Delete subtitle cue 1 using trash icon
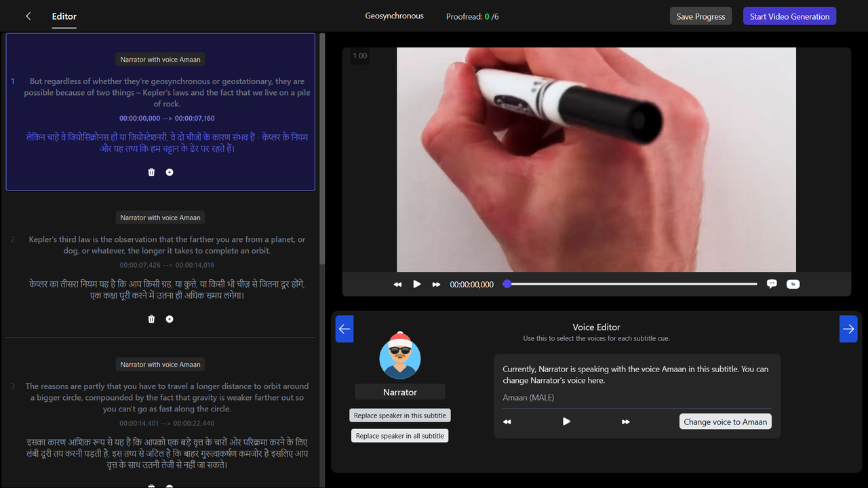 tap(151, 172)
